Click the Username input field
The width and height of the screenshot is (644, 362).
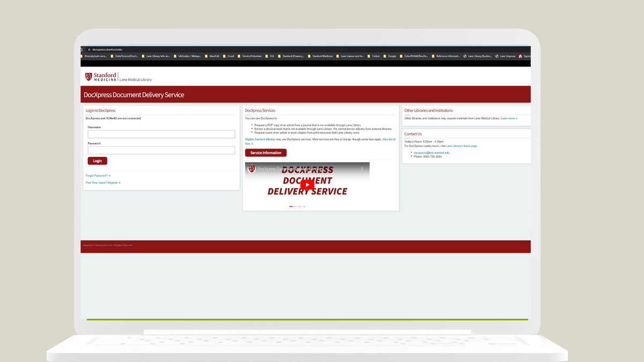point(162,134)
